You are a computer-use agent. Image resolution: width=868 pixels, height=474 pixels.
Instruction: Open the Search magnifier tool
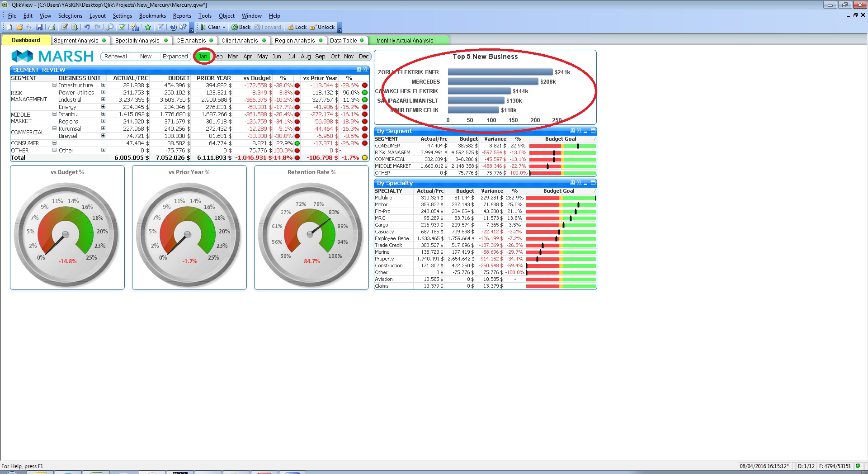[x=110, y=27]
